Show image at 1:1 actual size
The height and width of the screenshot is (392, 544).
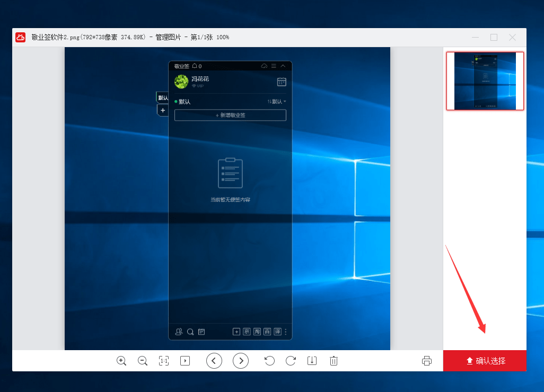click(x=164, y=361)
